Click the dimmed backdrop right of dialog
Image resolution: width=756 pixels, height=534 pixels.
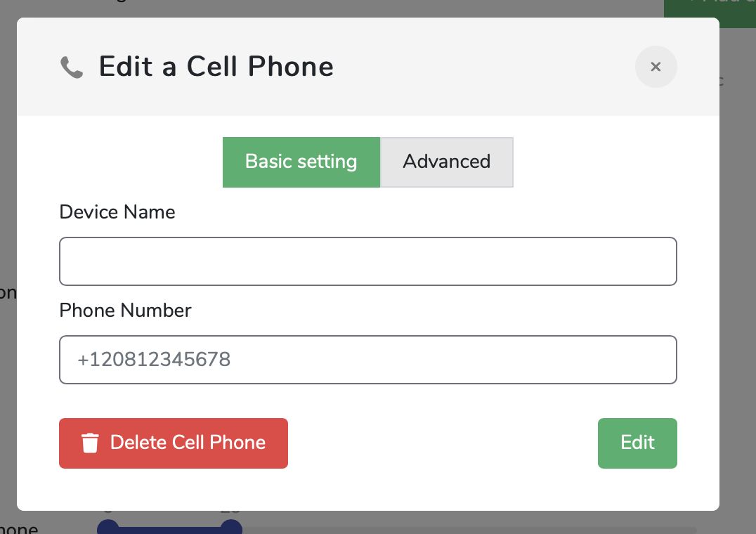click(x=738, y=281)
